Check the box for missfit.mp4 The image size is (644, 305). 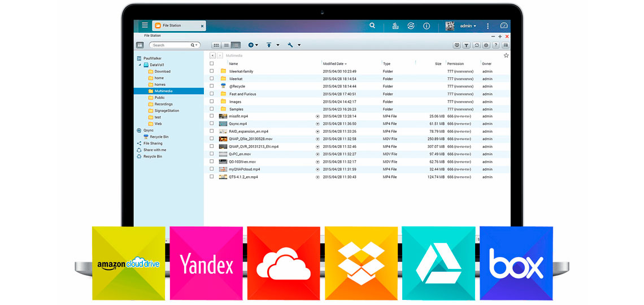[211, 116]
